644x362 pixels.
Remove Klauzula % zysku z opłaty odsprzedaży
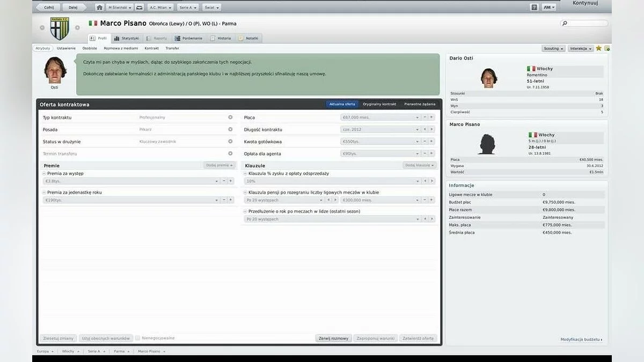coord(245,174)
